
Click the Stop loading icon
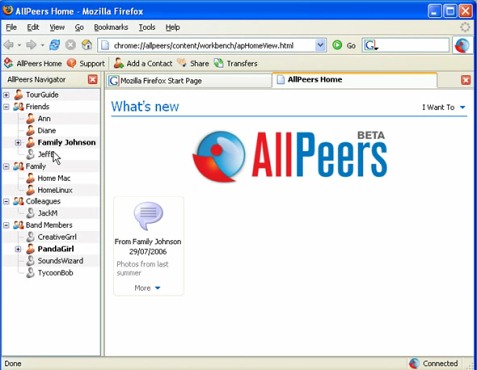point(70,45)
